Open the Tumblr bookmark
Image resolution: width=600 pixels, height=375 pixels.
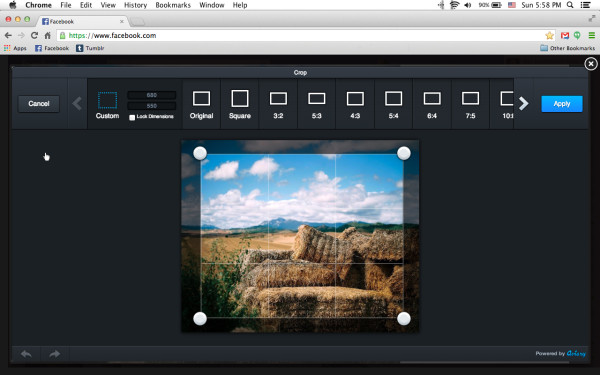coord(90,48)
